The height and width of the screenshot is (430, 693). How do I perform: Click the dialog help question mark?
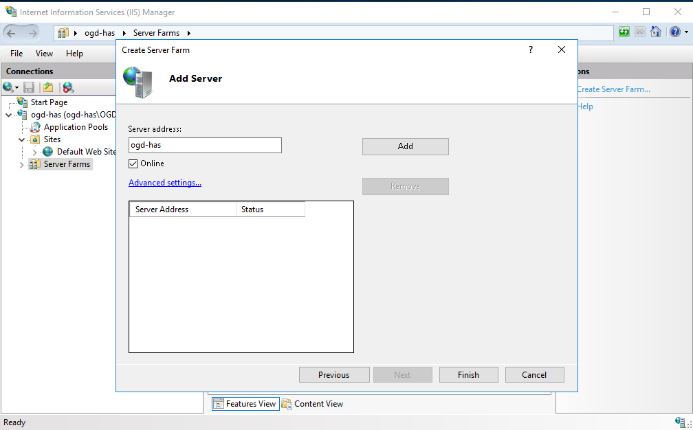pos(530,49)
